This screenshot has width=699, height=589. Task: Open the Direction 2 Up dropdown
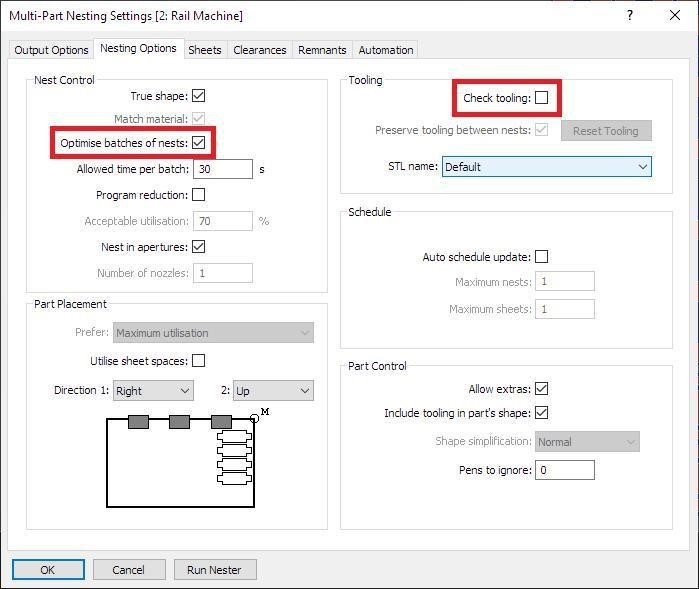tap(272, 391)
